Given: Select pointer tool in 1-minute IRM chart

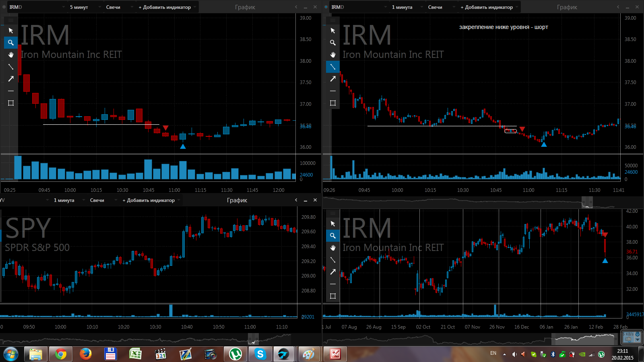Looking at the screenshot, I should click(x=333, y=31).
